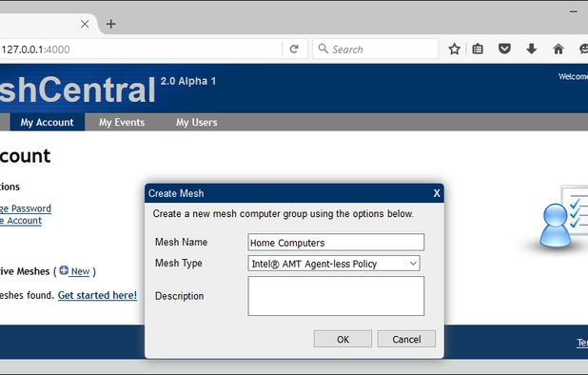This screenshot has width=588, height=375.
Task: Close the Create Mesh dialog with X
Action: tap(437, 193)
